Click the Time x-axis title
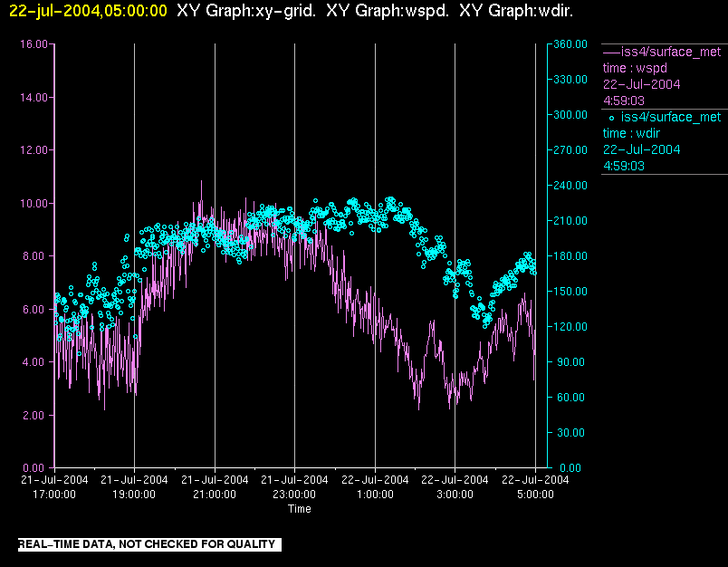The image size is (728, 567). point(300,509)
